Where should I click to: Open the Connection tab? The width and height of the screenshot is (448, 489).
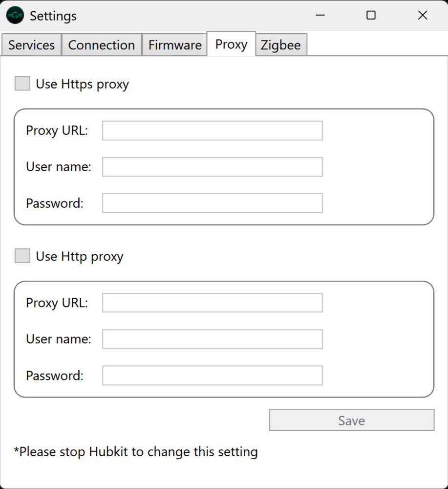(x=101, y=44)
